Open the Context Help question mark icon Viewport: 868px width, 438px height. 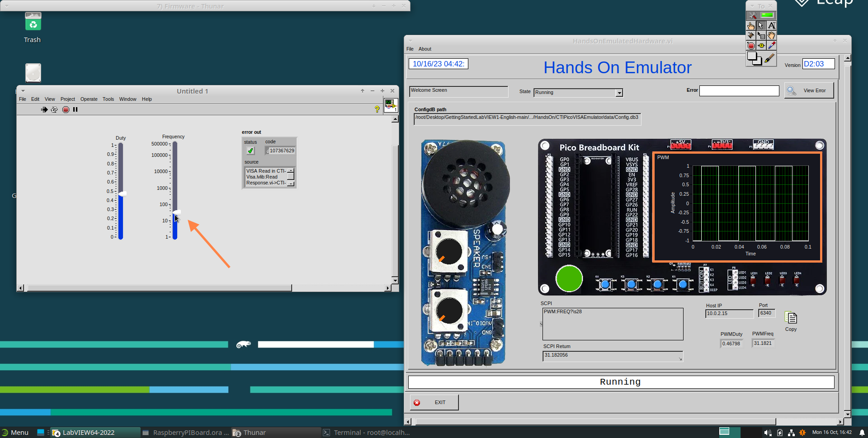pos(377,109)
